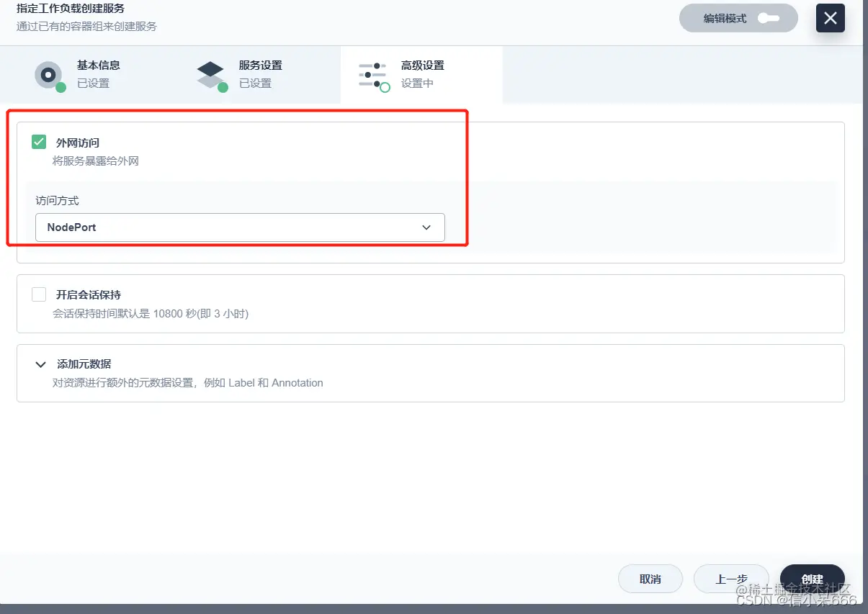Click the 取消 button
This screenshot has height=614, width=868.
click(x=650, y=579)
